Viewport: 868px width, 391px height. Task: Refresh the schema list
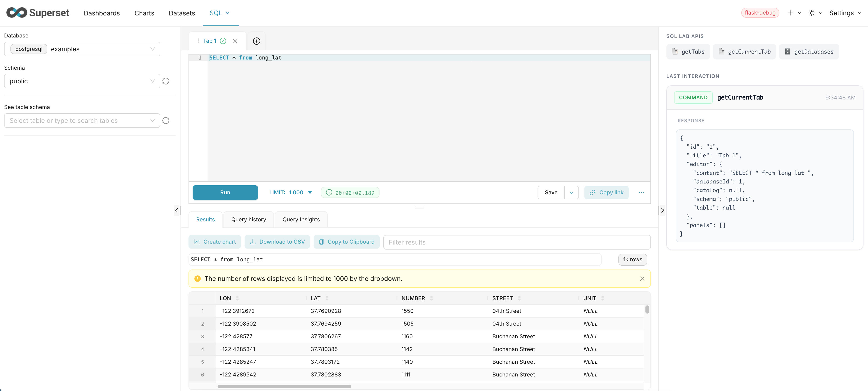[166, 81]
